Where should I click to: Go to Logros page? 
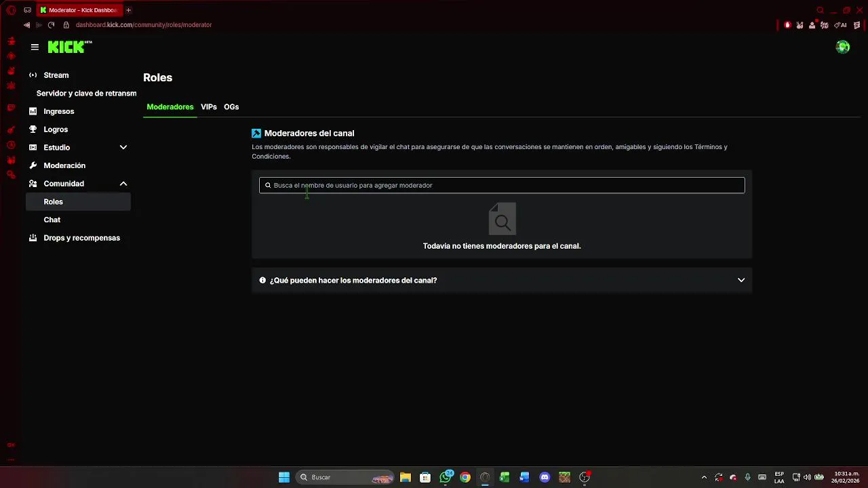click(x=56, y=129)
